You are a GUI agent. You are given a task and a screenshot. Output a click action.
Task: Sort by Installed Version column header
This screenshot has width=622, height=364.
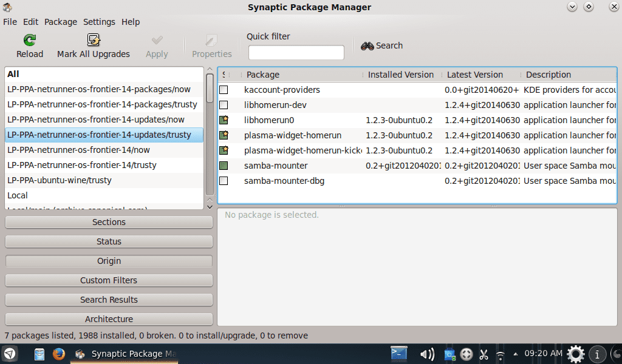click(401, 75)
